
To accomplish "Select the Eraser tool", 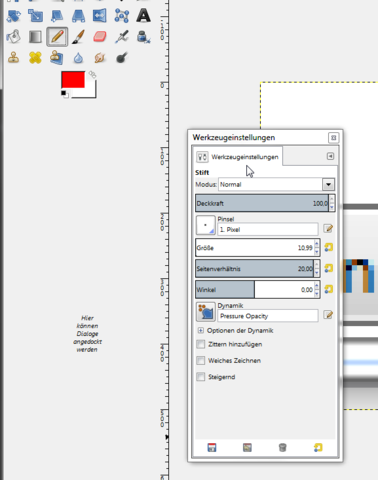I will (x=100, y=37).
